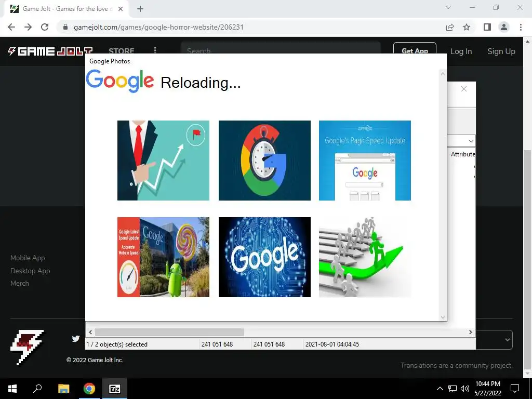
Task: Click the '1 / 2 object(s) selected' status text
Action: pyautogui.click(x=117, y=344)
